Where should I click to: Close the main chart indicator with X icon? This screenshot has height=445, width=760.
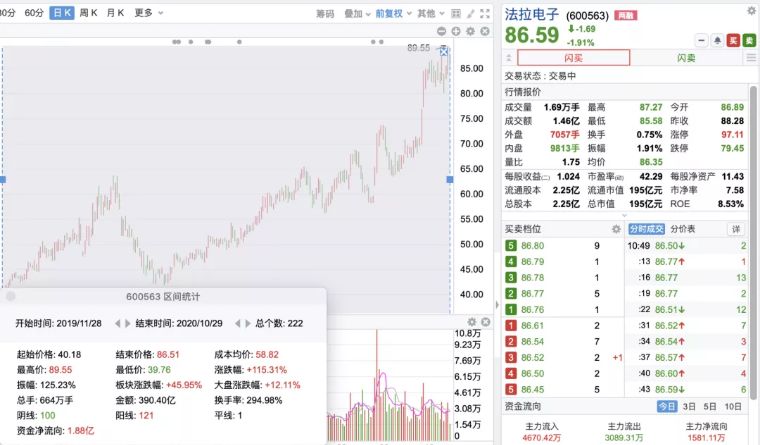[485, 32]
